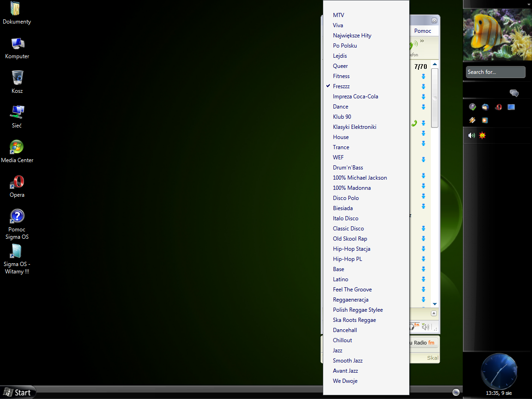Viewport: 532px width, 399px height.
Task: Launch the media player icon in the sidebar
Action: coord(485,120)
